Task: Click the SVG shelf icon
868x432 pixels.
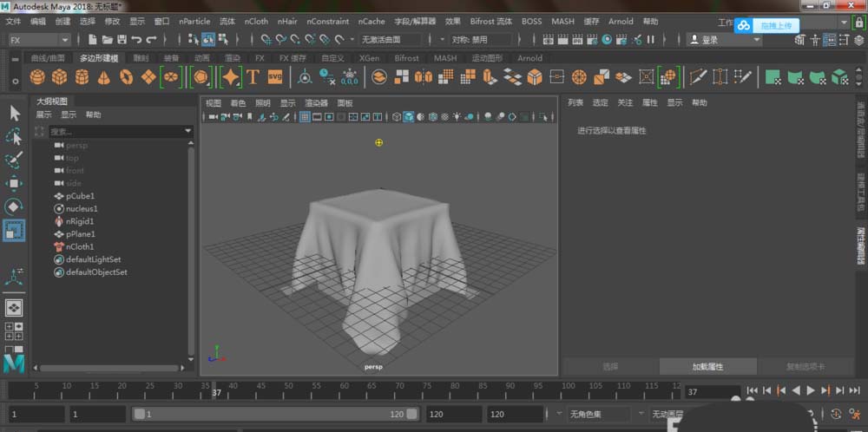Action: click(x=275, y=77)
